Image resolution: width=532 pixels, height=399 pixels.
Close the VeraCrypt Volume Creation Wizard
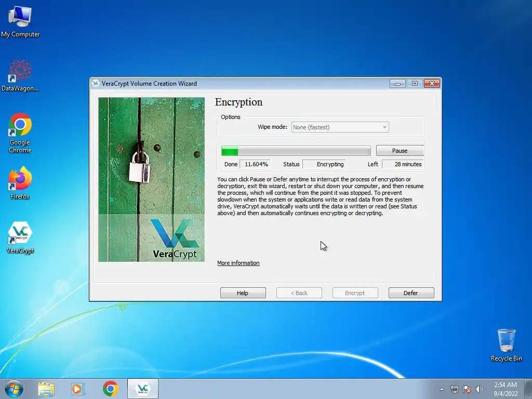pyautogui.click(x=432, y=84)
